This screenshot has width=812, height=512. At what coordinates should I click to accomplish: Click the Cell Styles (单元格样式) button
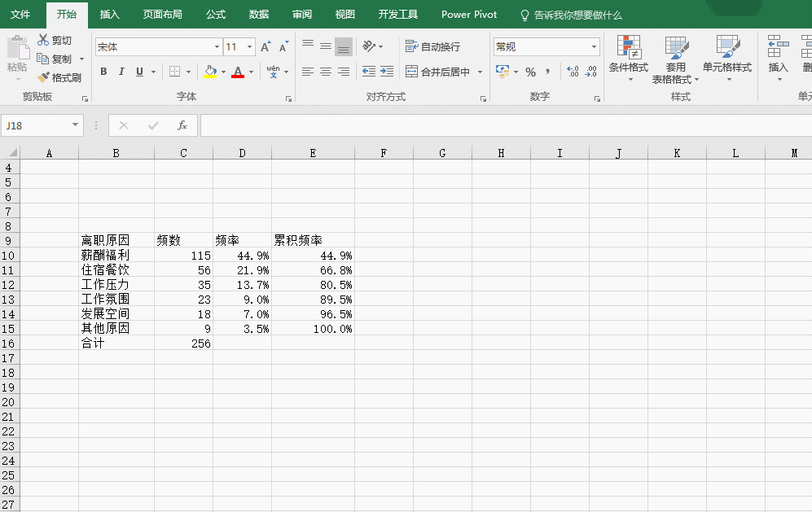pos(727,59)
